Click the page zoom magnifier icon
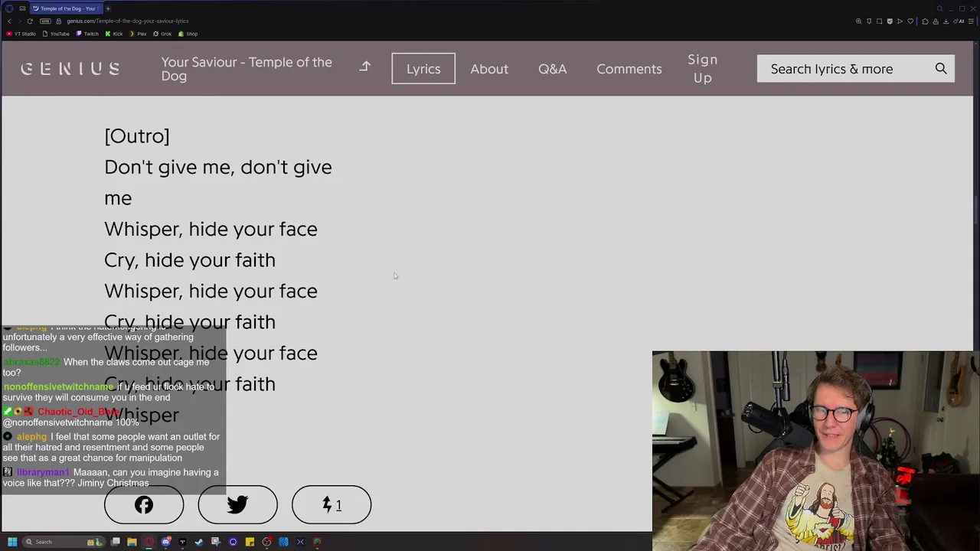Screen dimensions: 980x551 point(858,21)
